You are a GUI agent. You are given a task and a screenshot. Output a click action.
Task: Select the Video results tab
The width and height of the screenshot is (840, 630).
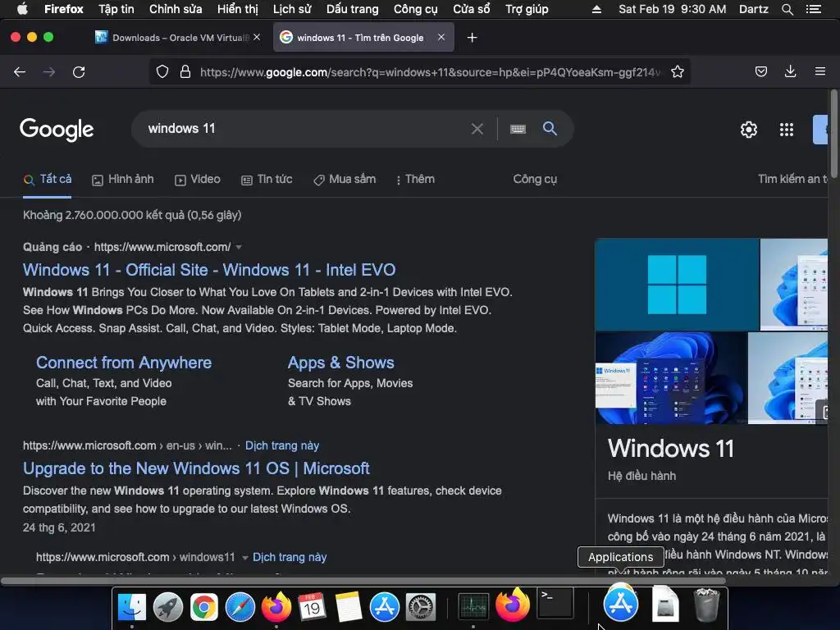point(197,180)
